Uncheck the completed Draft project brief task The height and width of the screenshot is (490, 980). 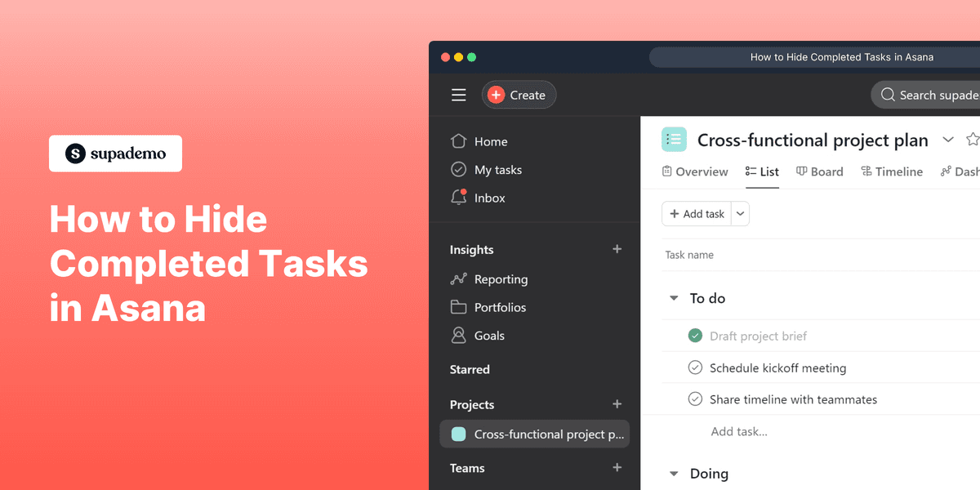695,336
